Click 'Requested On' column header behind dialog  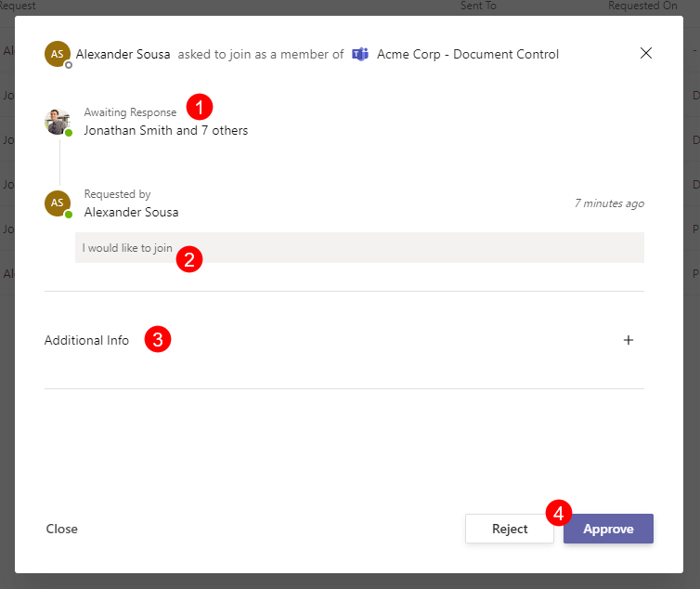coord(642,6)
